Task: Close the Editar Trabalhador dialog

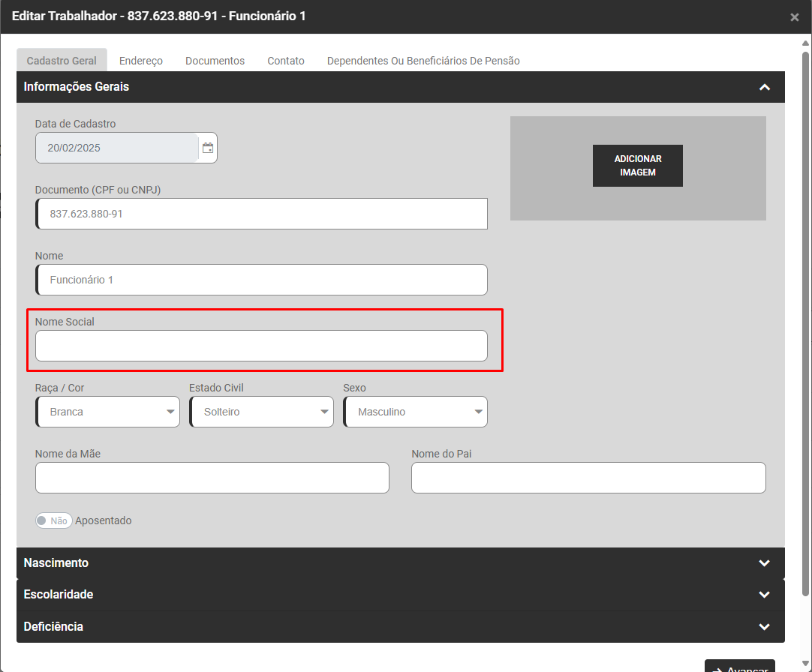Action: tap(794, 17)
